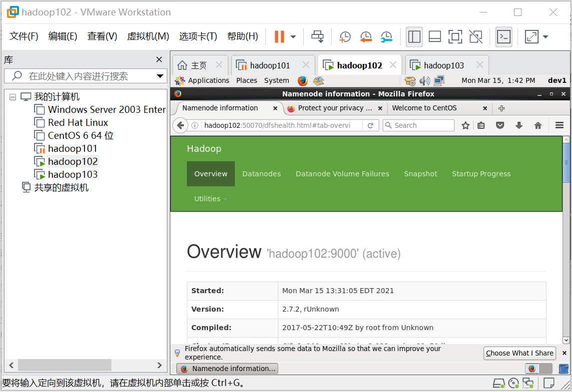Expand the Utilities dropdown menu

(x=210, y=199)
